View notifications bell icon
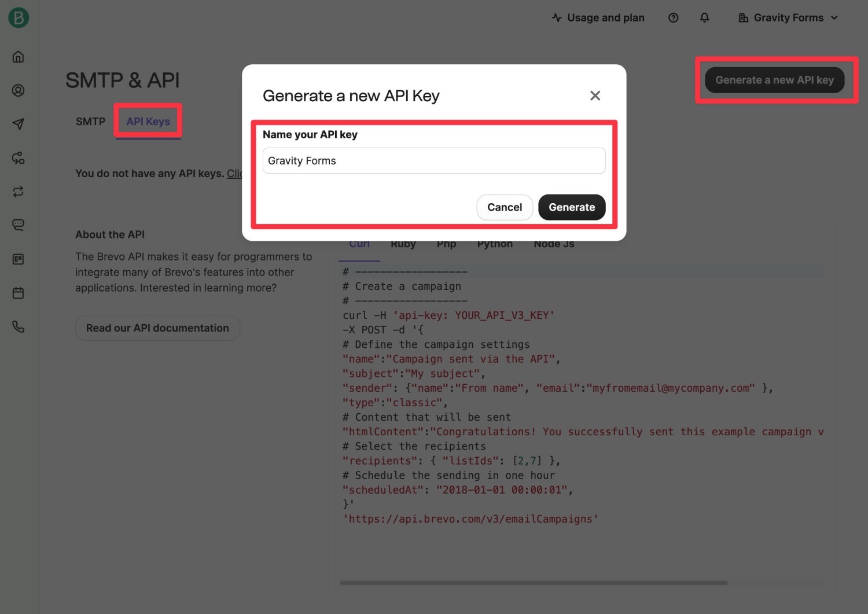 click(x=704, y=18)
